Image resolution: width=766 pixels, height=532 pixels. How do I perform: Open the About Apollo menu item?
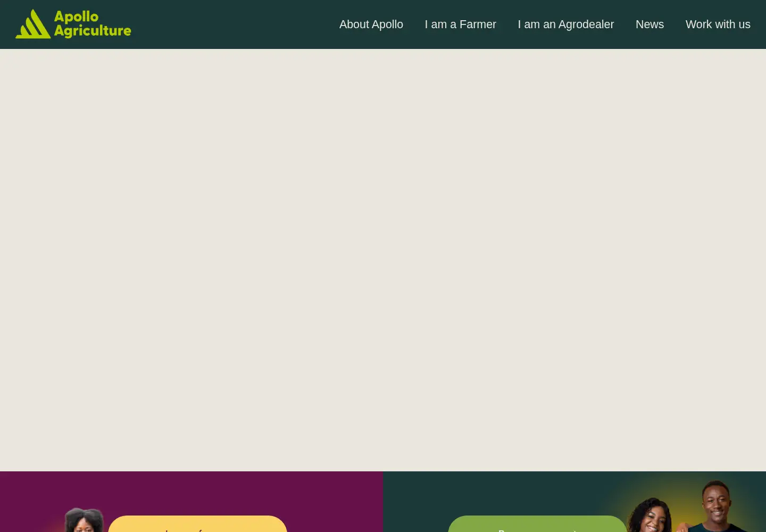371,24
